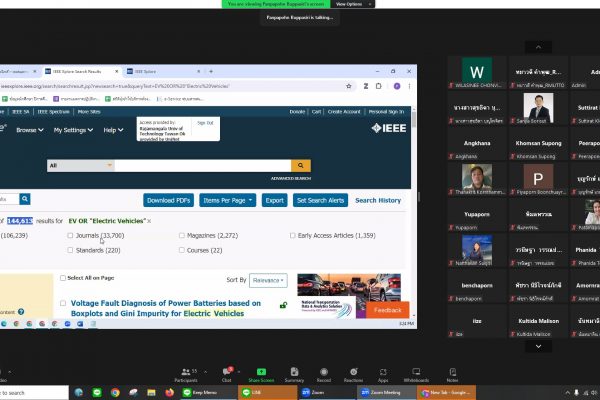The height and width of the screenshot is (400, 600).
Task: Click the open-access padlock icon beside the article
Action: [283, 305]
